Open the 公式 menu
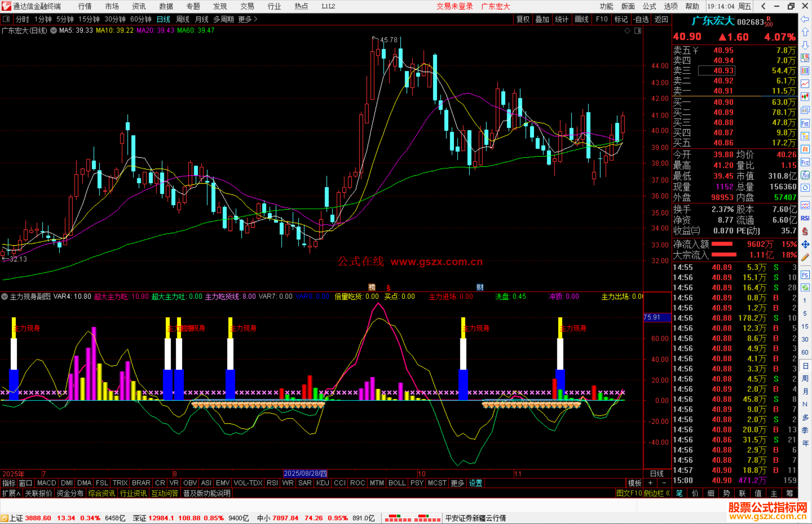This screenshot has width=812, height=524. [x=649, y=6]
